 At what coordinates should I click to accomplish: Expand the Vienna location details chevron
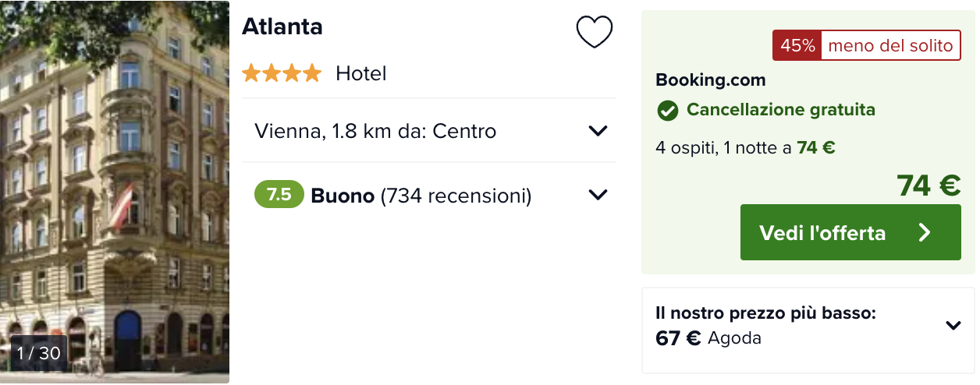598,131
